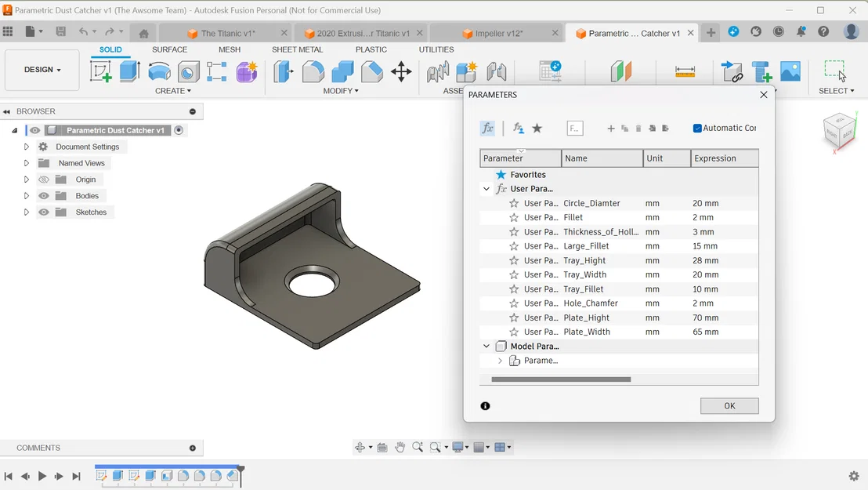Click the delete parameter trash icon

coord(638,128)
